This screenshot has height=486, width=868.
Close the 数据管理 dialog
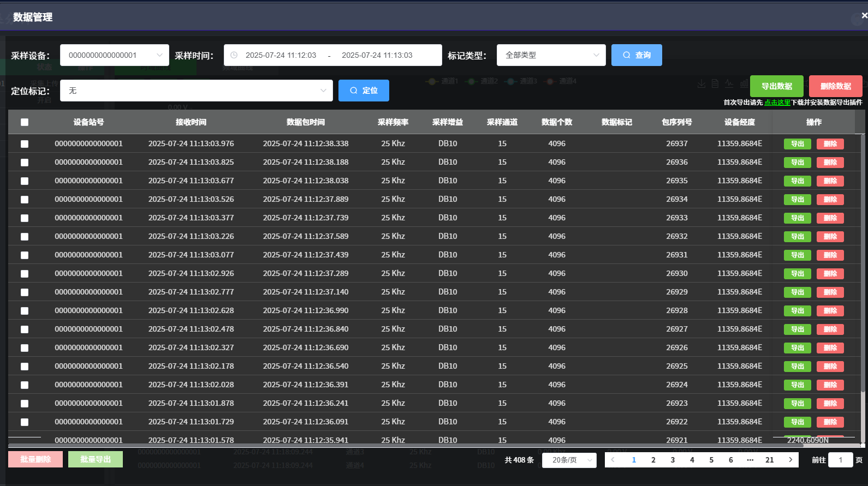[864, 16]
